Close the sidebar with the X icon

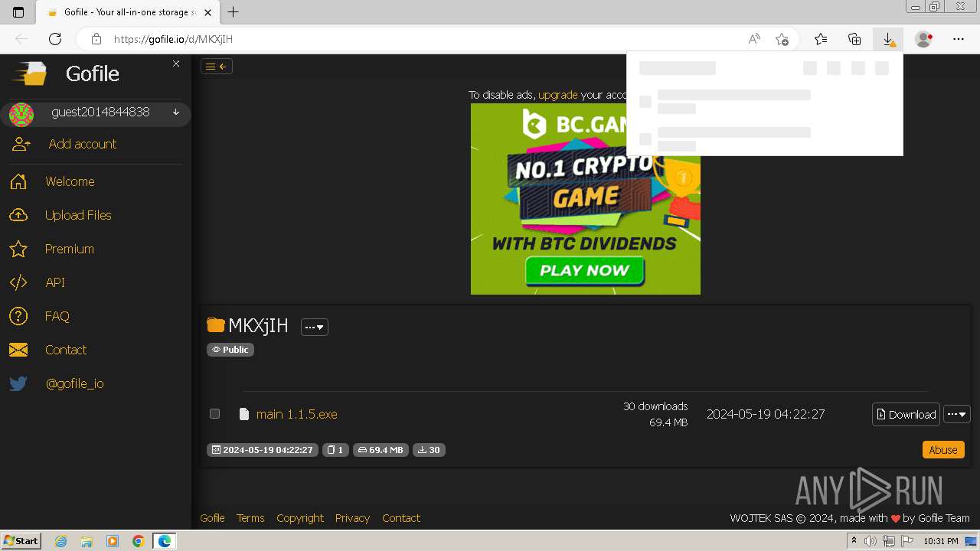176,64
